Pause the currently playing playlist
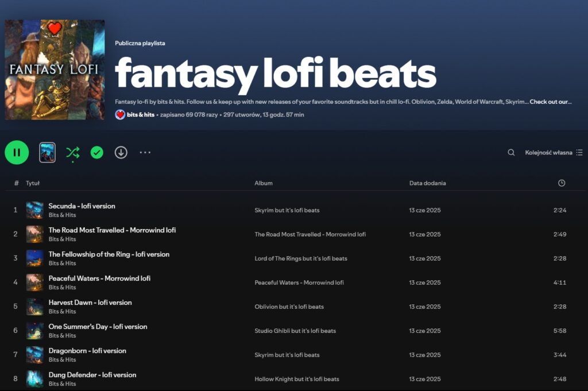Viewport: 588px width, 391px height. tap(17, 152)
